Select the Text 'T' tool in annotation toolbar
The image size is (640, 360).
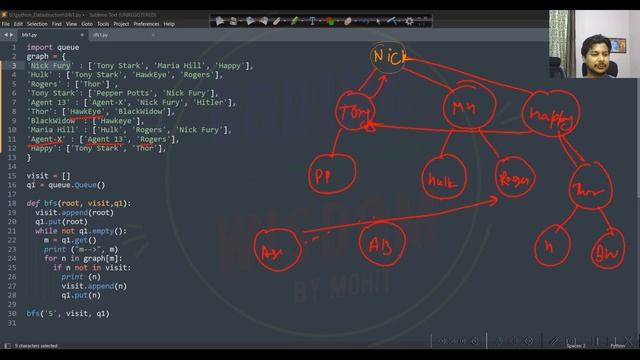312,21
